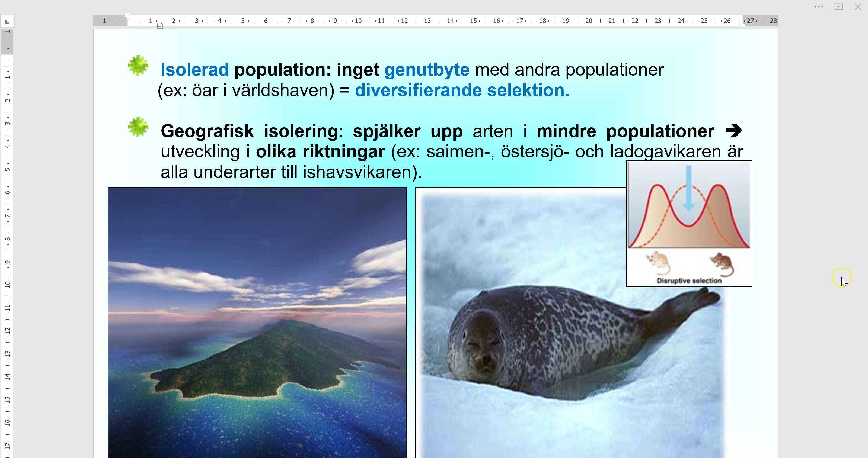Click the text 'diversifierande selektion.'
The width and height of the screenshot is (868, 458).
coord(462,90)
